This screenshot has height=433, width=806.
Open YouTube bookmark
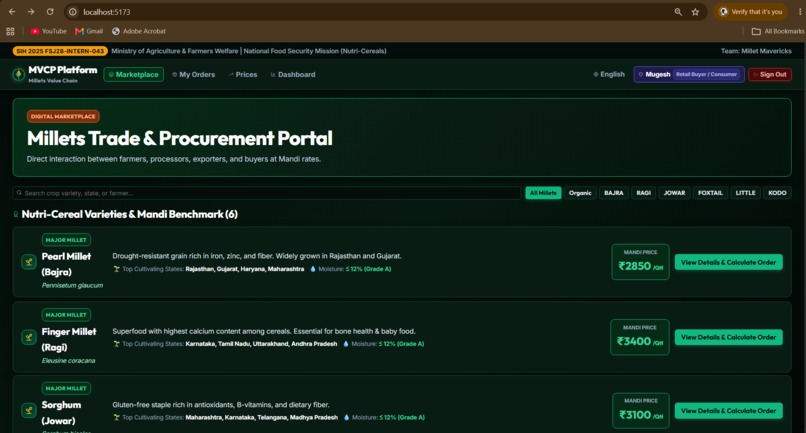[x=48, y=31]
